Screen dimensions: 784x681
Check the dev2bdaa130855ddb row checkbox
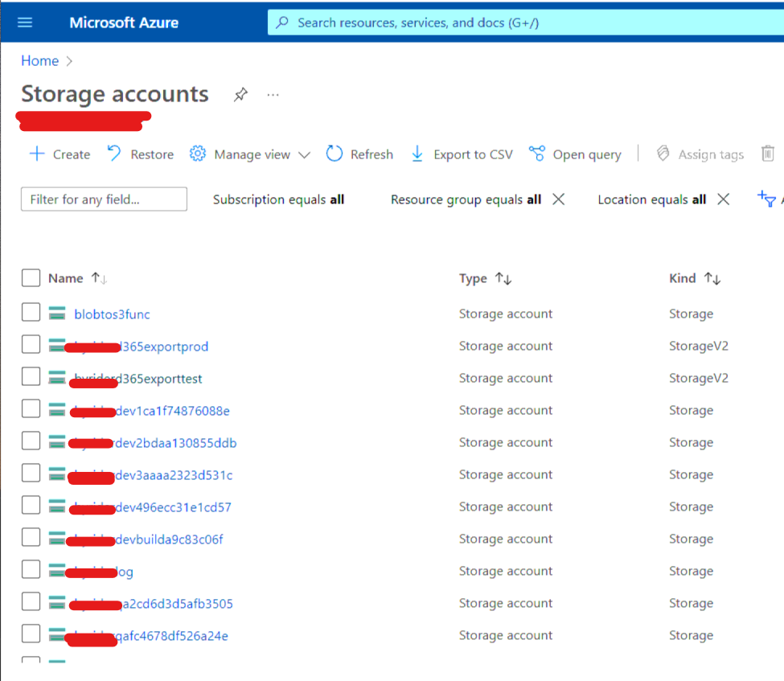31,441
